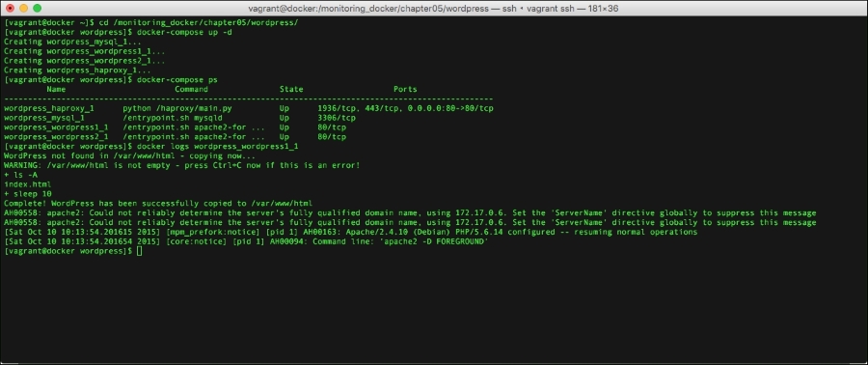Click the 'docker logs wordpress_wordpress1_1' command
868x365 pixels.
[x=218, y=146]
